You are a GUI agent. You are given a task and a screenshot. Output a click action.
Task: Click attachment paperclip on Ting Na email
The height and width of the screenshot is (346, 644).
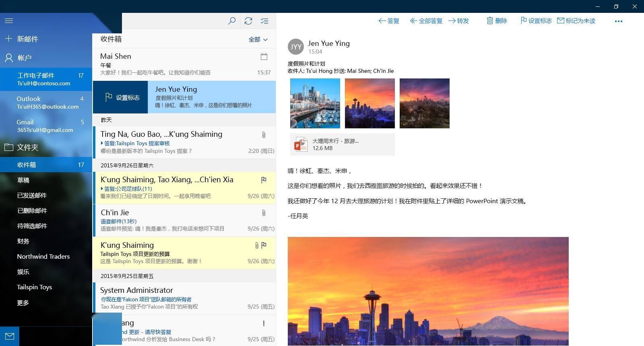pyautogui.click(x=264, y=135)
